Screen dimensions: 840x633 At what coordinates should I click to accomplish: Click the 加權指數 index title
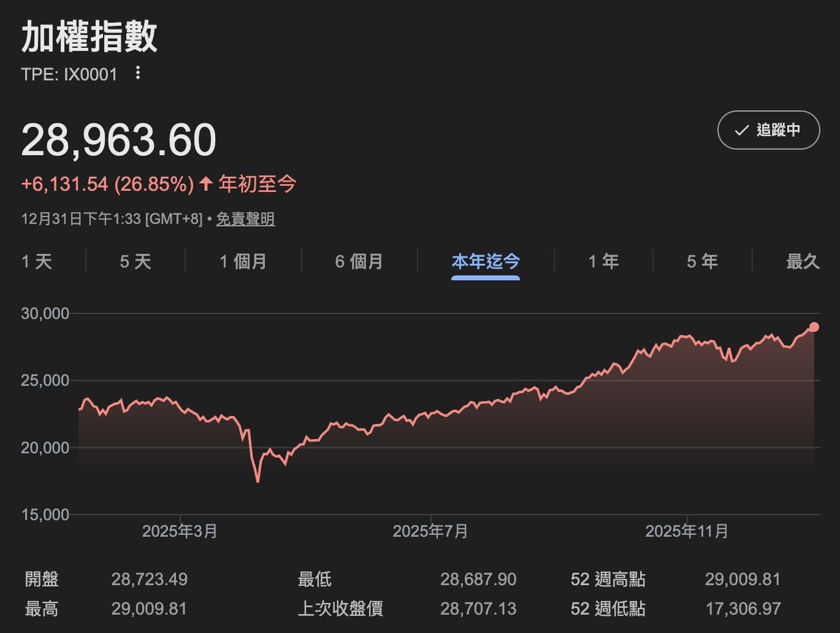(x=90, y=37)
